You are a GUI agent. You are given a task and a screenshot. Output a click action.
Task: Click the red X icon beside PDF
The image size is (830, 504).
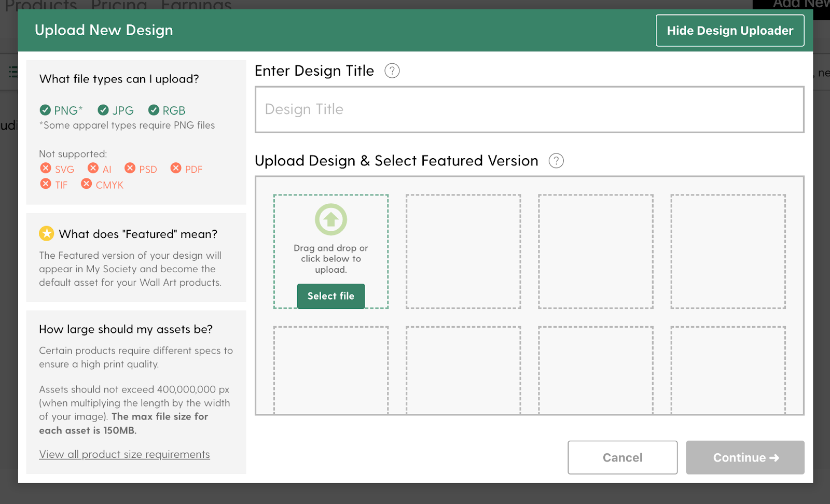coord(176,168)
